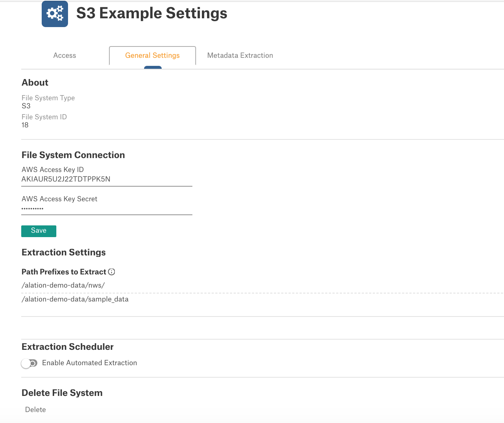This screenshot has height=423, width=504.
Task: Click the Enable Automated Extraction label
Action: point(90,363)
